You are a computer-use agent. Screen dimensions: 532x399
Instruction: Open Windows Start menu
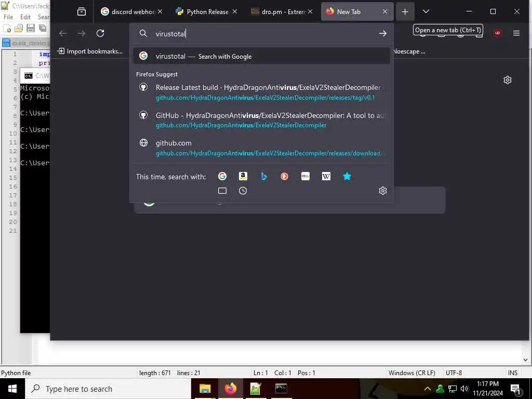pyautogui.click(x=12, y=389)
